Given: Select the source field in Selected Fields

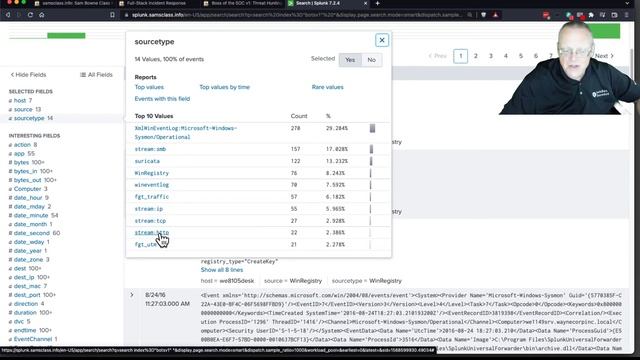Looking at the screenshot, I should 24,109.
